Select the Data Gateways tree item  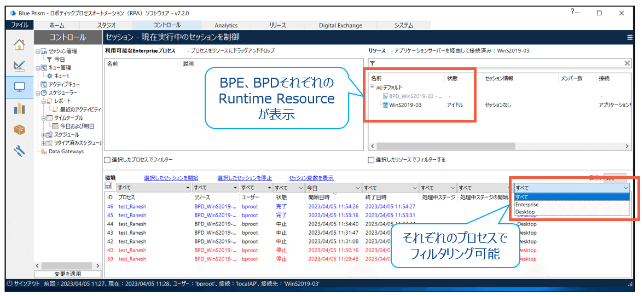66,151
